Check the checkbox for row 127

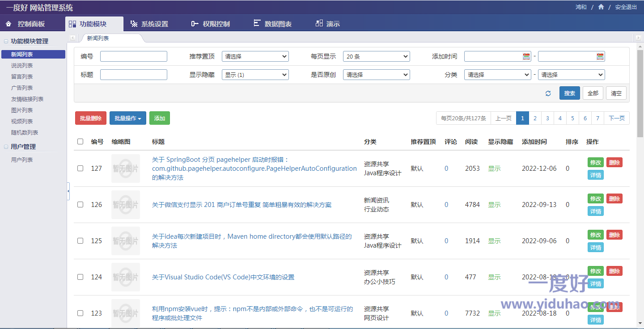click(80, 169)
